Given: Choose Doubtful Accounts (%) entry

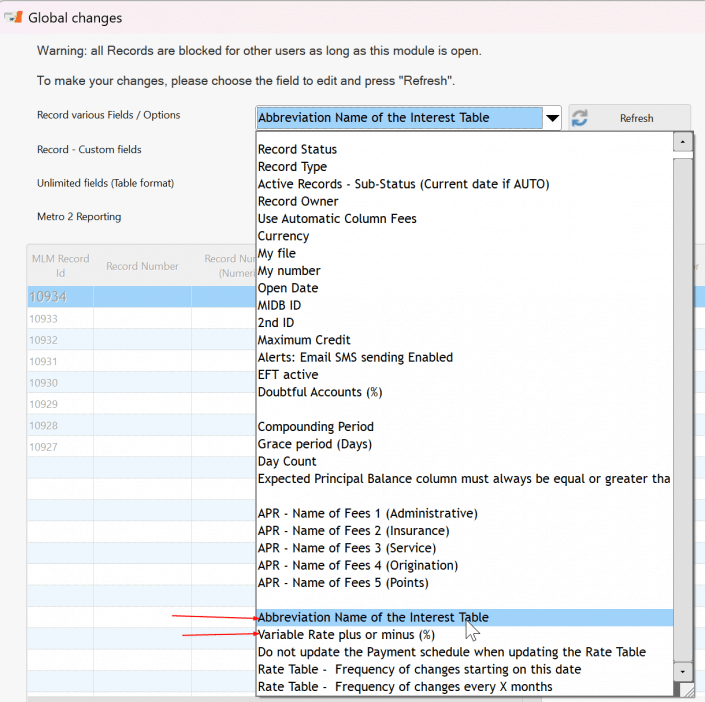Looking at the screenshot, I should [x=319, y=392].
